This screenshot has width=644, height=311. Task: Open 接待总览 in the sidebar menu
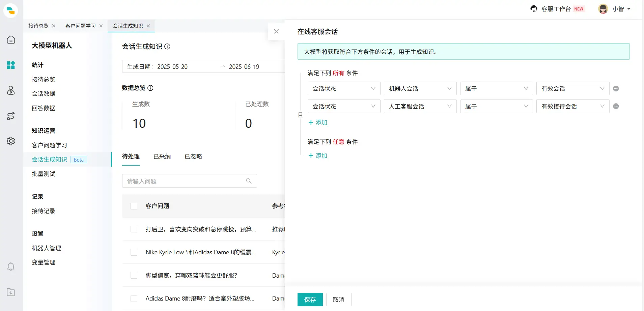[44, 80]
